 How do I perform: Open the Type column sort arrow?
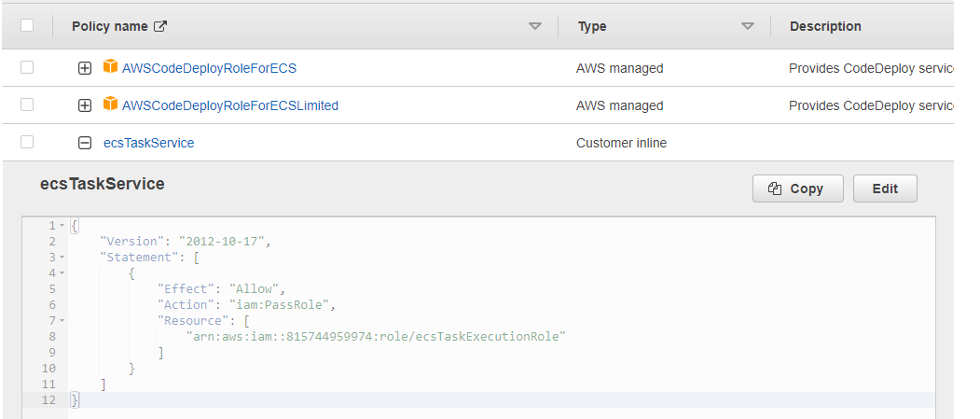748,26
